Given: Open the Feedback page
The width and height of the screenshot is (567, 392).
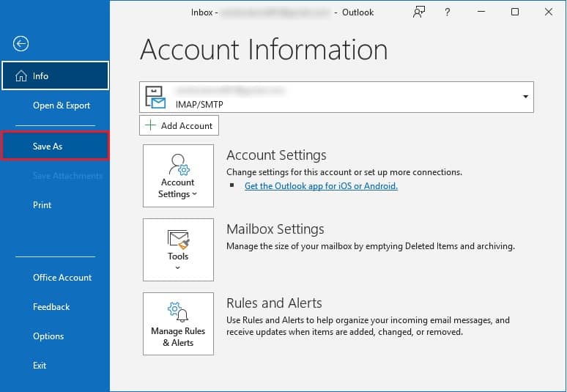Looking at the screenshot, I should click(51, 307).
